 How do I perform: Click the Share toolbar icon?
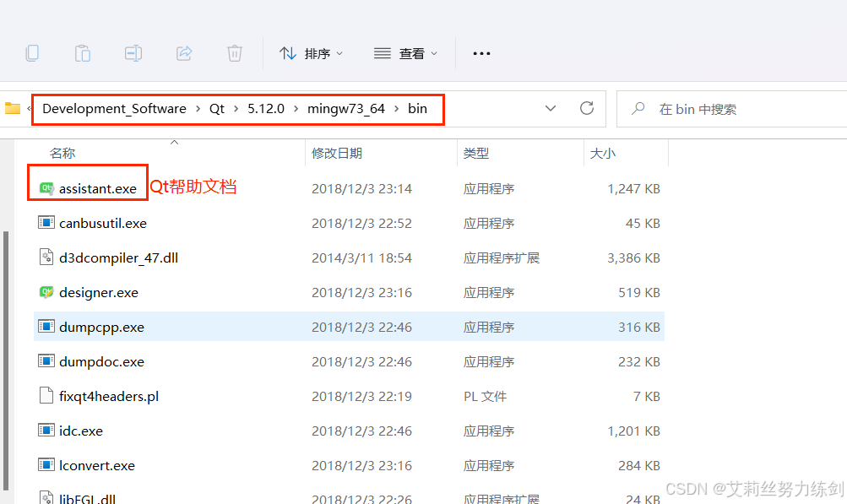tap(184, 53)
